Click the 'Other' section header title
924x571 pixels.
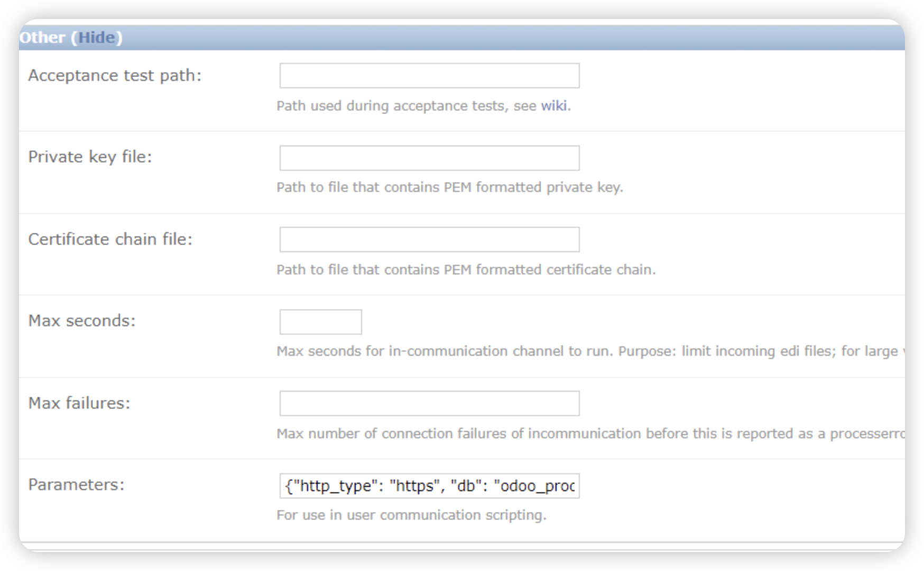point(42,38)
